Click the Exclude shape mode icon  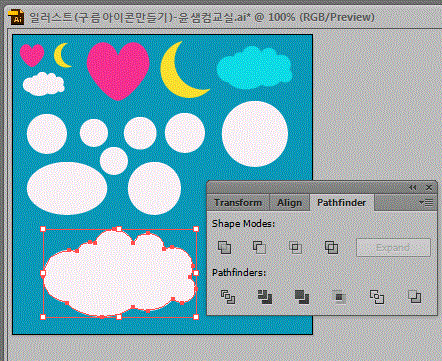point(331,247)
